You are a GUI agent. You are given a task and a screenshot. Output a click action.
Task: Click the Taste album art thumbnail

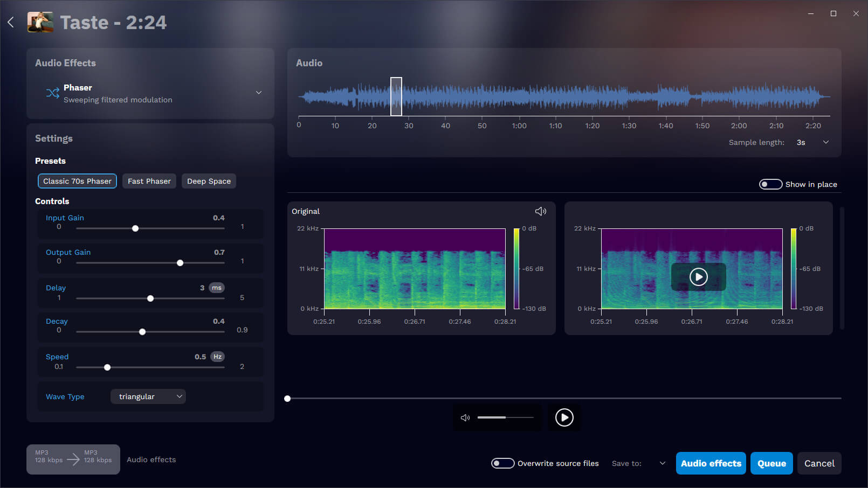40,22
